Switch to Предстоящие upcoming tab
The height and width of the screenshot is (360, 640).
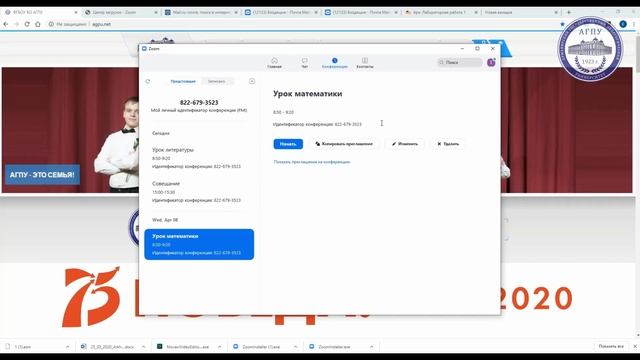point(183,81)
